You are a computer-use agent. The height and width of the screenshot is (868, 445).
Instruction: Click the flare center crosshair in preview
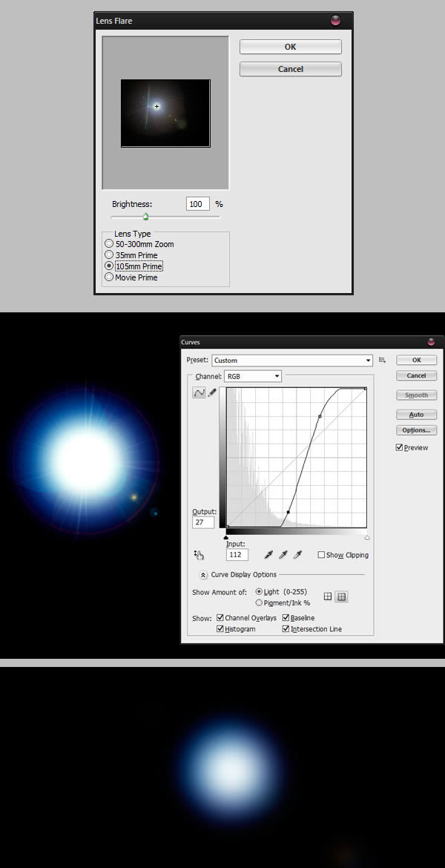click(157, 106)
